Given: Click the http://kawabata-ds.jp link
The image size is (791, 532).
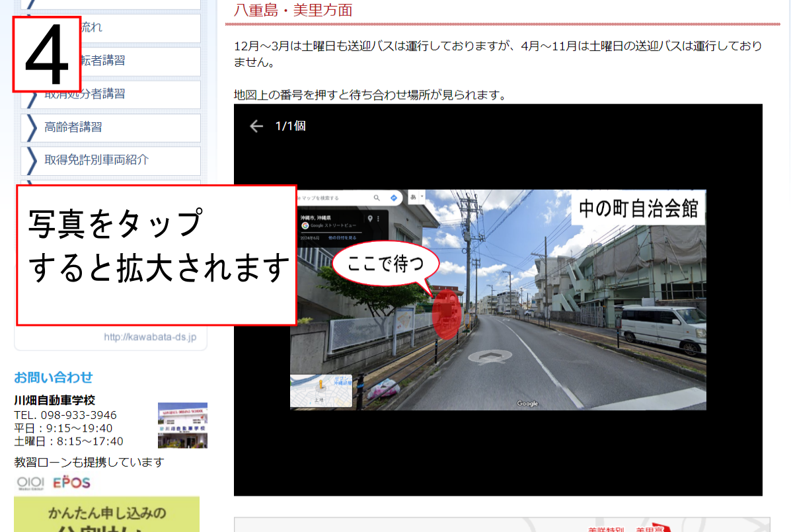Looking at the screenshot, I should click(x=150, y=337).
